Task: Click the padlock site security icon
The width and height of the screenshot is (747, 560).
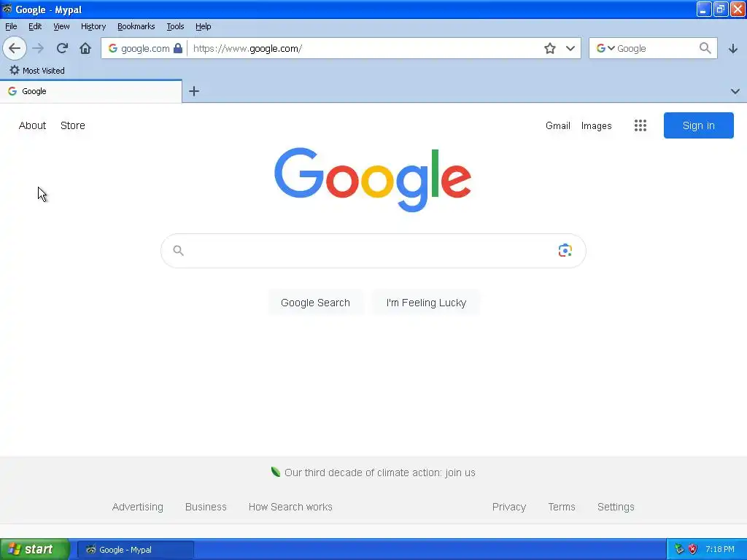Action: coord(178,48)
